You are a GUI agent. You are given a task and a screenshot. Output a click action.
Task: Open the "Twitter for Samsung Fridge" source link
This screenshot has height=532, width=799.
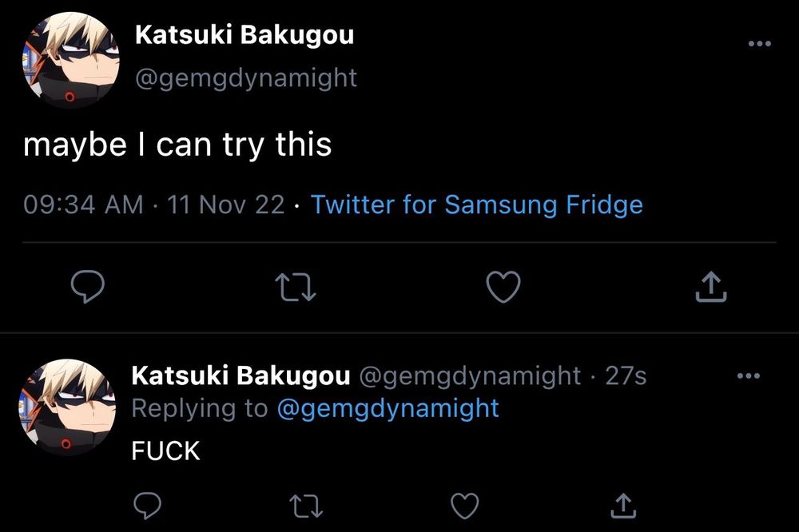(476, 204)
